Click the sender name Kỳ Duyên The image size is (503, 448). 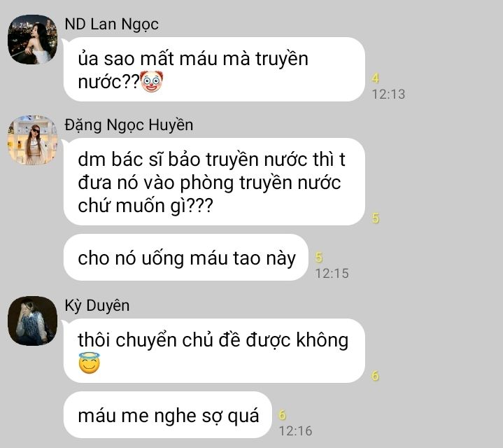click(97, 305)
